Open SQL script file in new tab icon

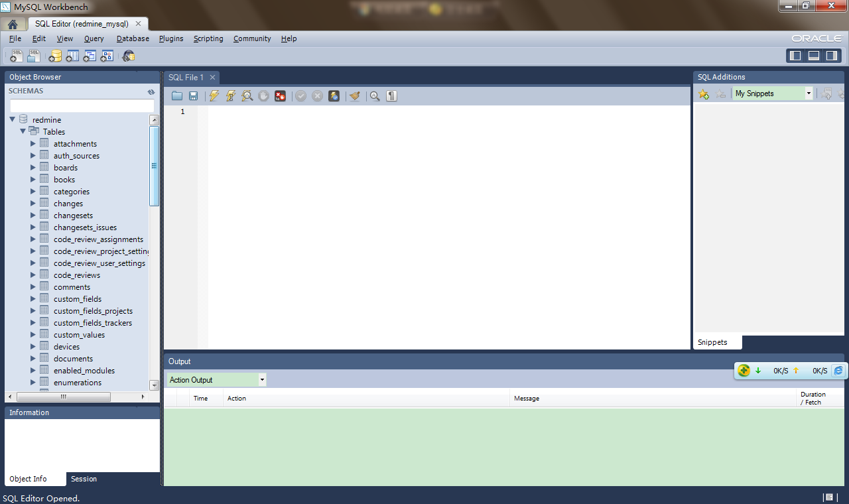pos(34,56)
